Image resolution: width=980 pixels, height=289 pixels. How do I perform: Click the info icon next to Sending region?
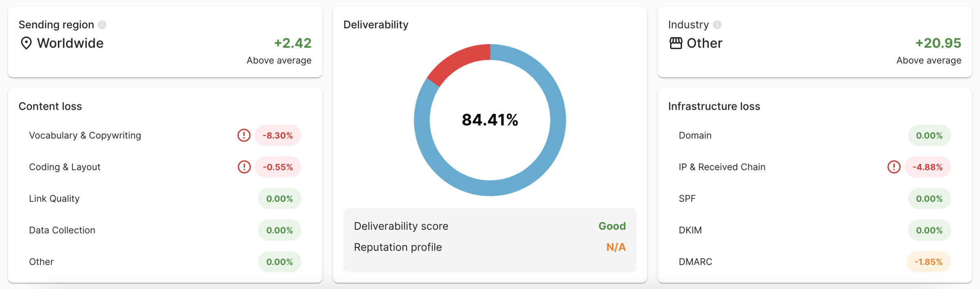tap(103, 24)
